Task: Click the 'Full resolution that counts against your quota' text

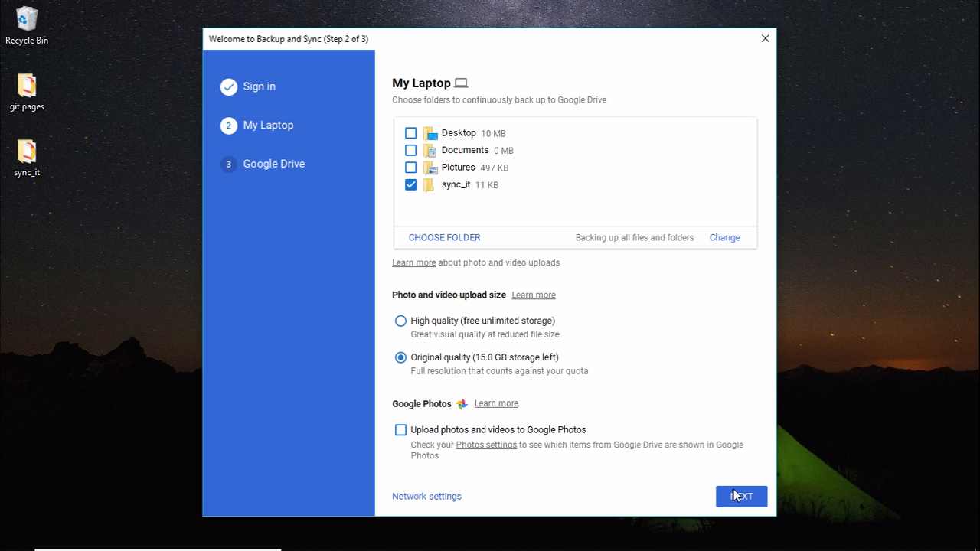Action: click(x=499, y=371)
